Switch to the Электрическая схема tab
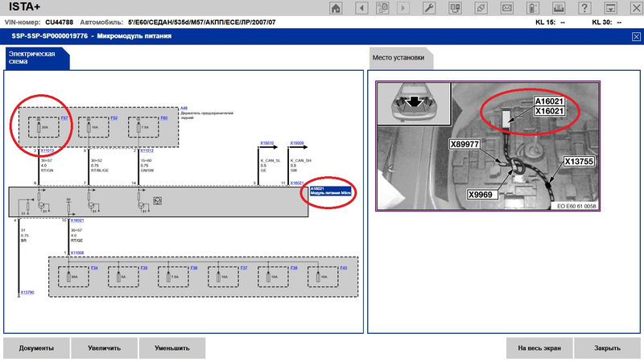Viewport: 644px width, 362px height. click(32, 57)
